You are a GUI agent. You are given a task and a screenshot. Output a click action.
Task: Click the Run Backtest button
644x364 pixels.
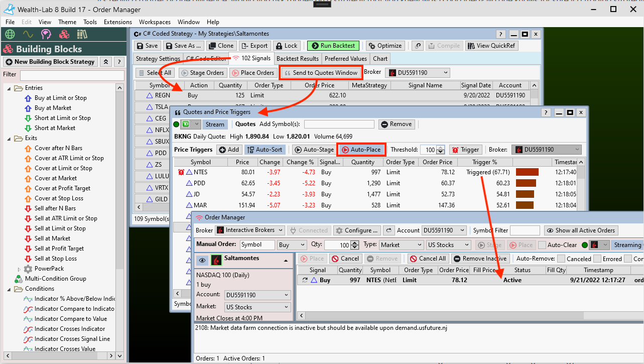(333, 46)
